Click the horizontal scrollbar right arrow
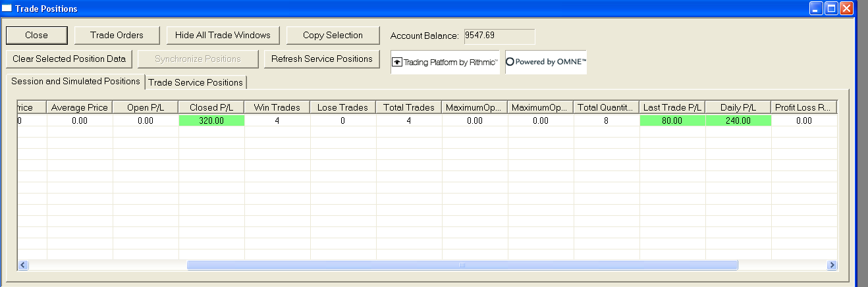This screenshot has height=287, width=868. click(x=832, y=265)
